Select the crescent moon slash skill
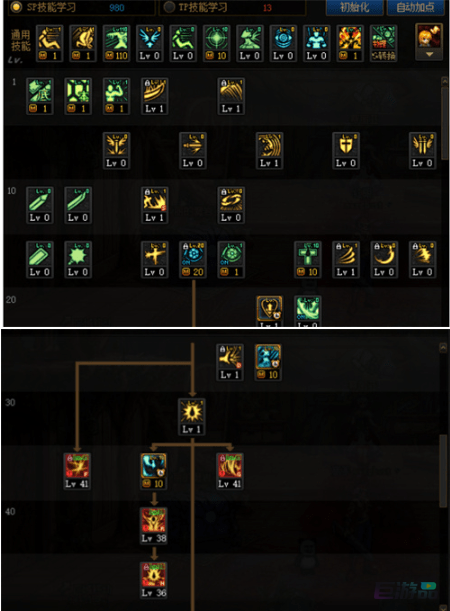Image resolution: width=450 pixels, height=611 pixels. point(384,260)
